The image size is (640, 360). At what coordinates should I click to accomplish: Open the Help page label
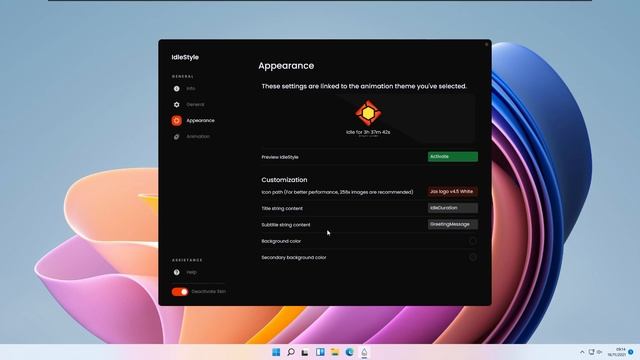coord(191,272)
